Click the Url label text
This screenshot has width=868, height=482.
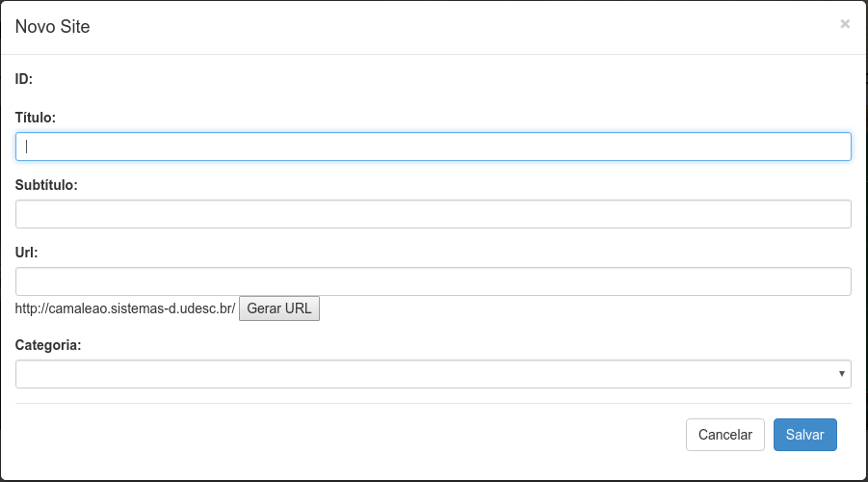[26, 252]
